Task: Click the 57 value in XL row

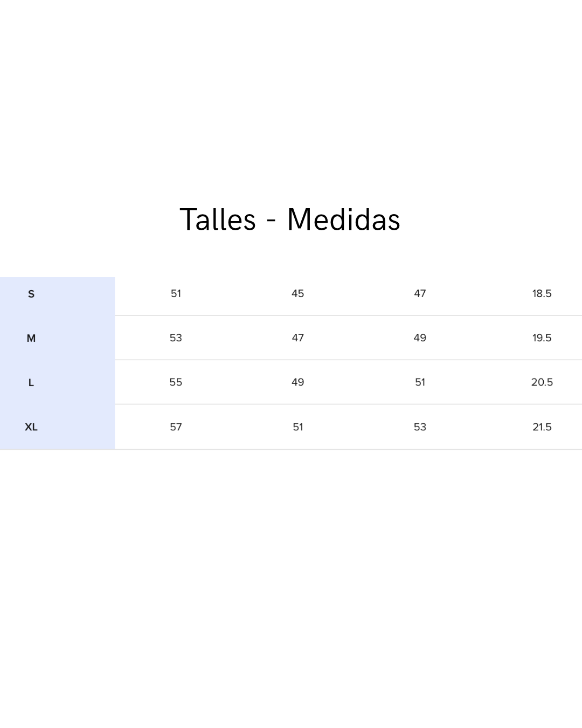Action: 176,427
